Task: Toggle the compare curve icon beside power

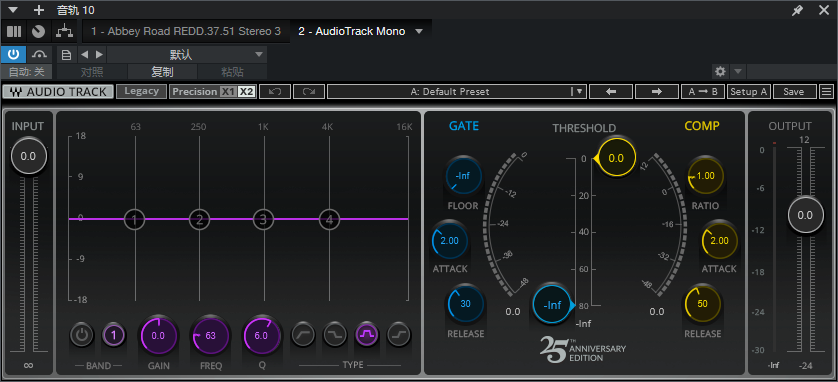Action: [x=40, y=54]
